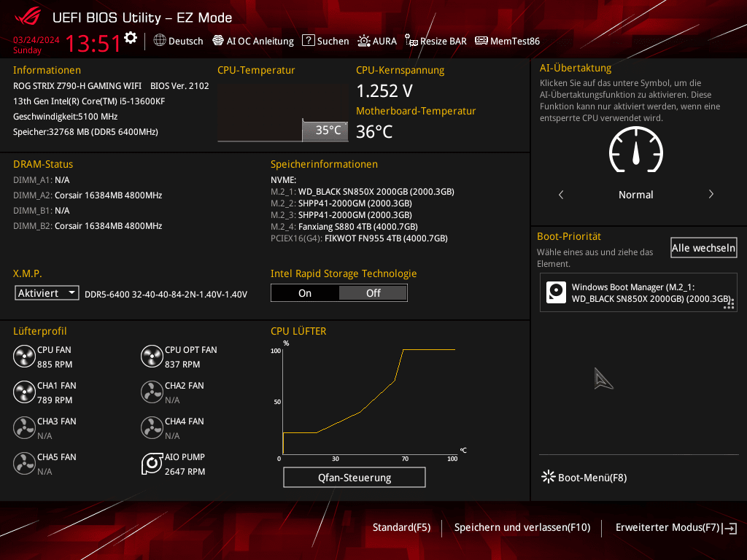747x560 pixels.
Task: Select CHA5 FAN fan icon
Action: coord(24,463)
